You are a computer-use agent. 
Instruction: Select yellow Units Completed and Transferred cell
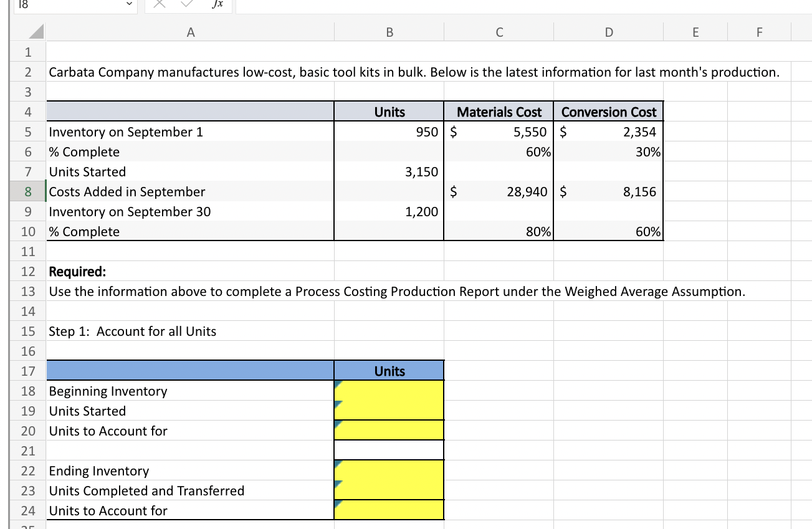tap(389, 490)
